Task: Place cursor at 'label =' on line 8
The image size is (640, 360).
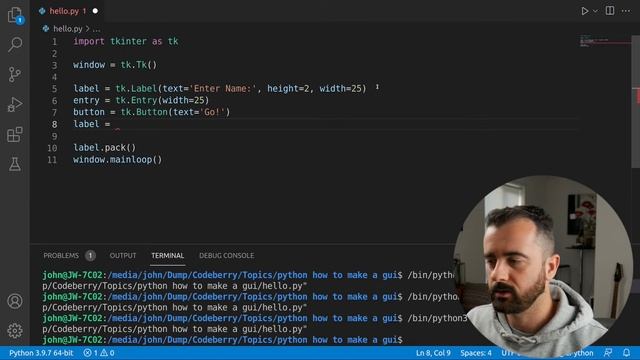Action: click(x=92, y=124)
